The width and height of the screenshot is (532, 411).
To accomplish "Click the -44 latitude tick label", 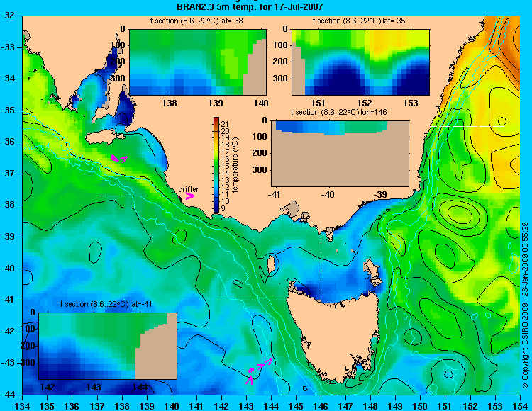I will (8, 395).
